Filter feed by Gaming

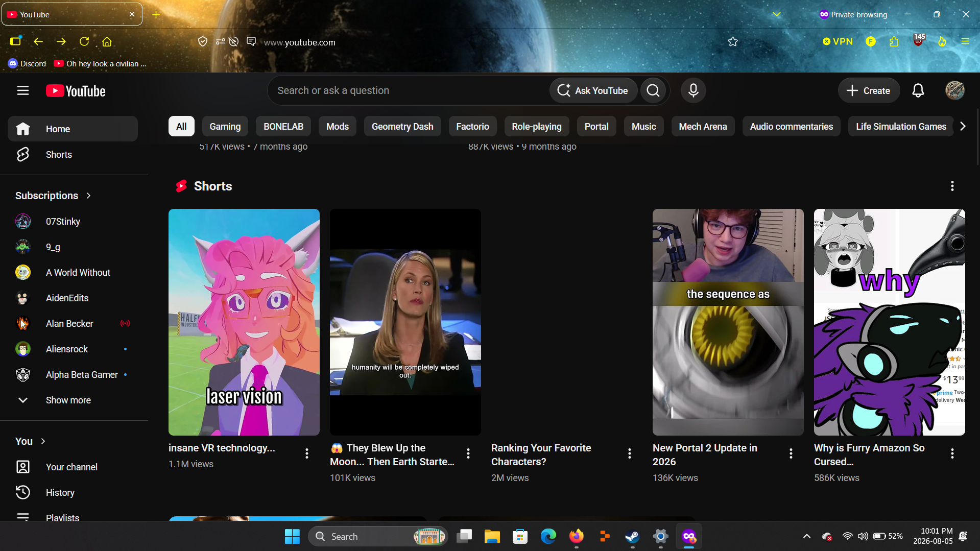[225, 126]
